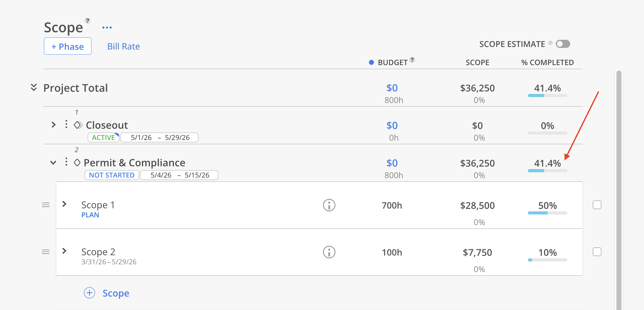The image size is (644, 310).
Task: Click the plus circle to add Scope
Action: point(89,293)
